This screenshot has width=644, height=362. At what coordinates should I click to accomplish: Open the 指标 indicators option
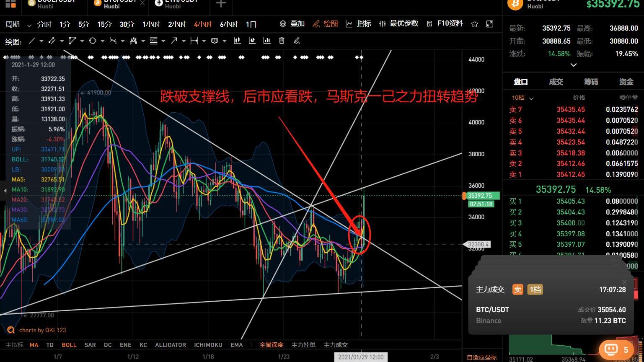358,24
